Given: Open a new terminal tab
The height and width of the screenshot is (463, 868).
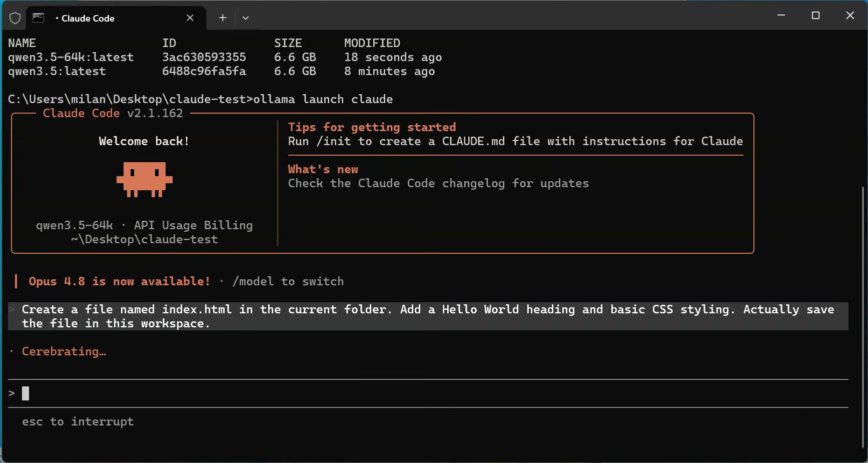Looking at the screenshot, I should point(223,18).
